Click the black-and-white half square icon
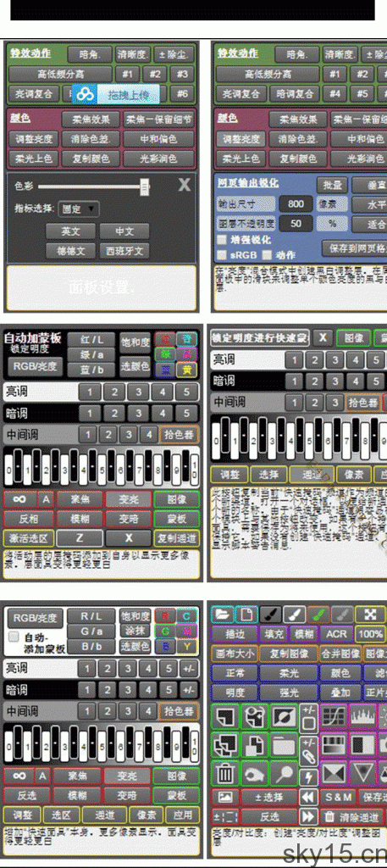This screenshot has width=387, height=868. 363,745
